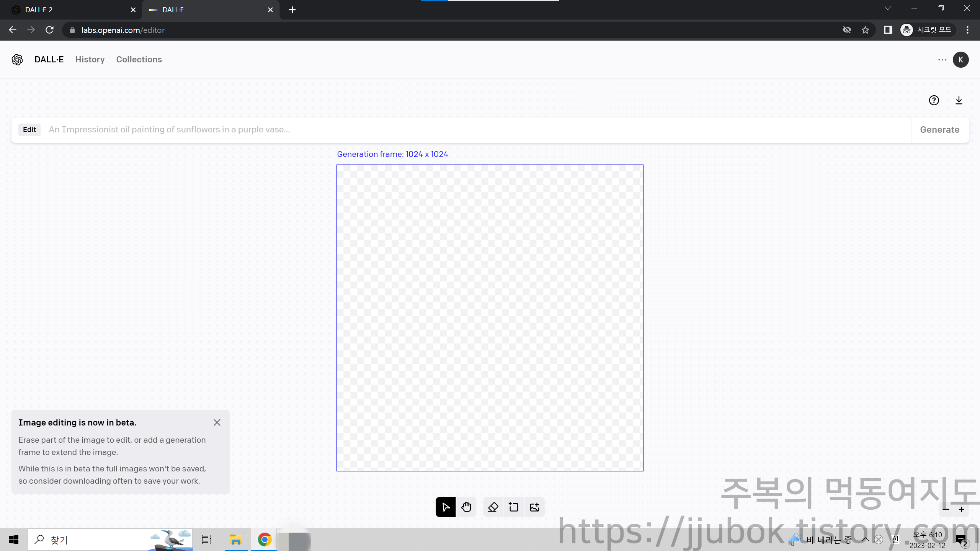This screenshot has width=980, height=551.
Task: Select the generation frame tool
Action: pyautogui.click(x=514, y=507)
